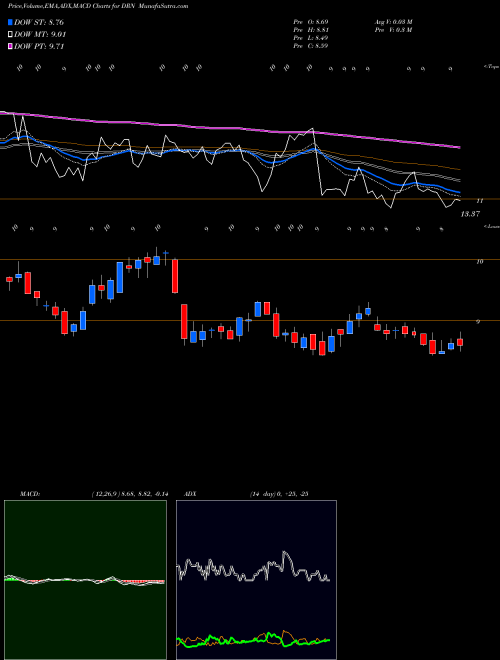The image size is (500, 660).
Task: Click the 'MACD:' panel heading
Action: [30, 494]
